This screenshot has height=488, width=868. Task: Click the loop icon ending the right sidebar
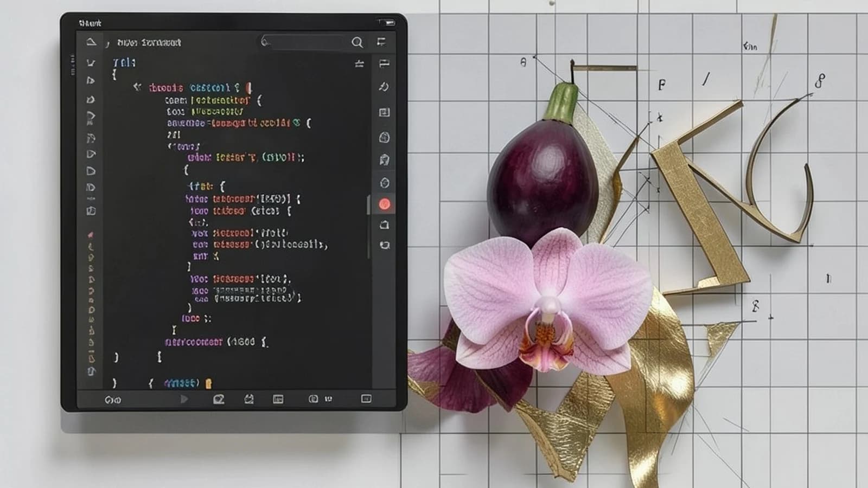coord(385,245)
